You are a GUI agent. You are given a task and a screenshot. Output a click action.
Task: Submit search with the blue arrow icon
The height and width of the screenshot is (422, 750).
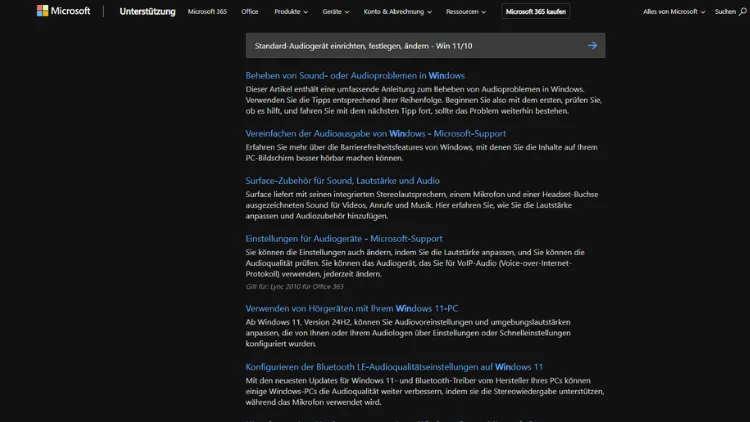tap(592, 45)
